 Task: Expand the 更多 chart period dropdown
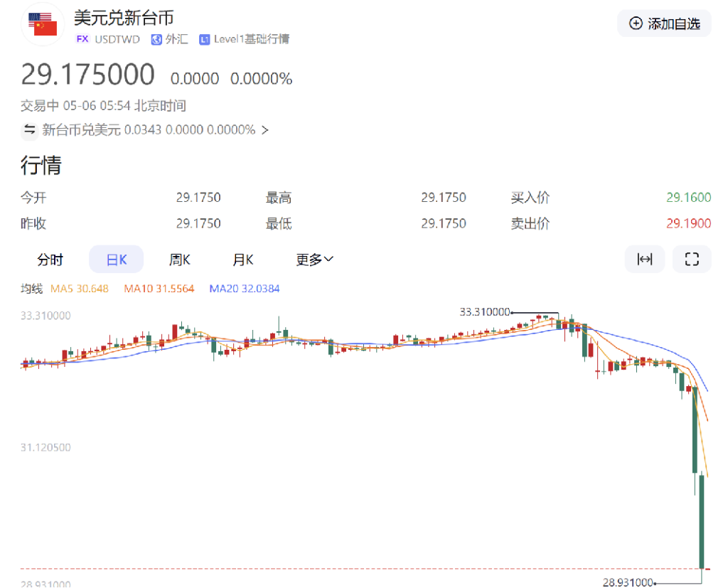pos(314,260)
